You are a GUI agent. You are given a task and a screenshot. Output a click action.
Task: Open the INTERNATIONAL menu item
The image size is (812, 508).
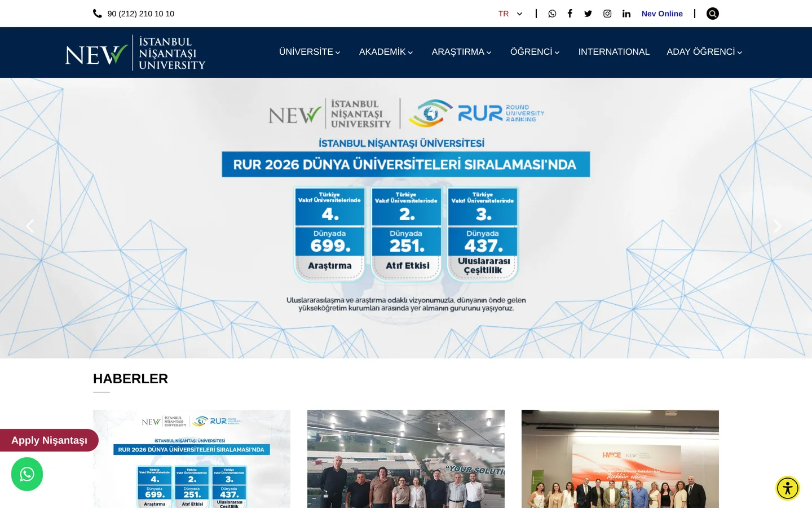tap(614, 52)
